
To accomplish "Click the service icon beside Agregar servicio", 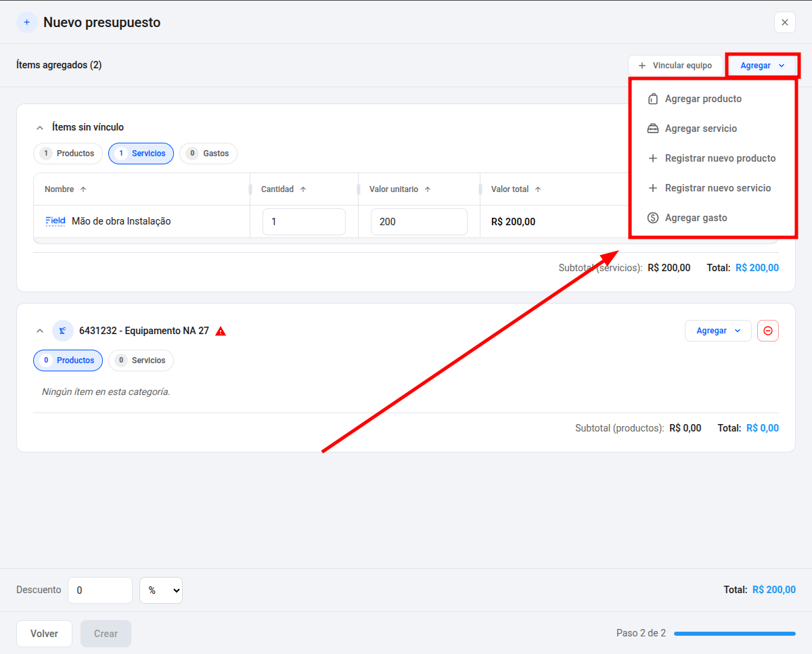I will 653,129.
